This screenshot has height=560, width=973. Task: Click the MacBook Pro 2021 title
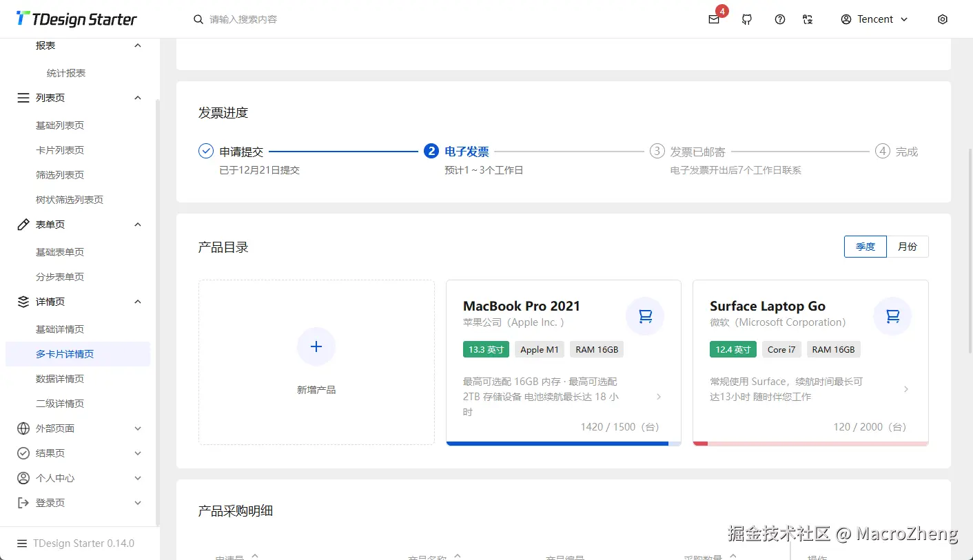(522, 306)
